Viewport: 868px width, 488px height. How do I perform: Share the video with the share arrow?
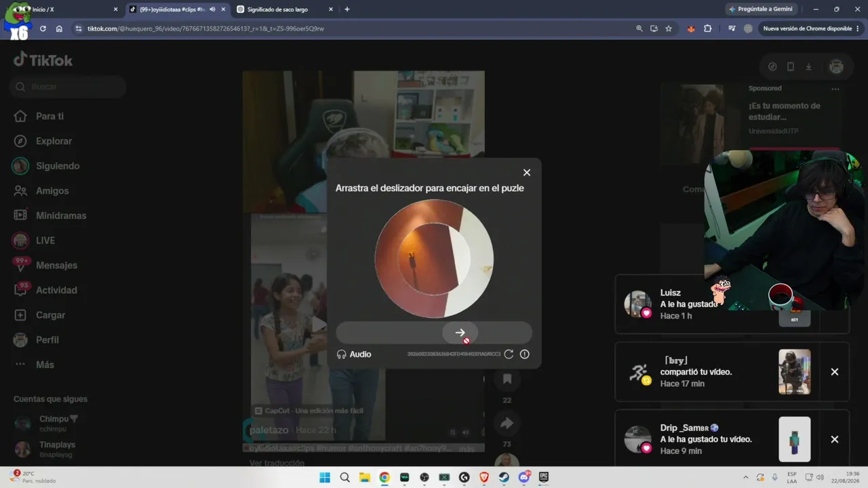click(x=507, y=424)
